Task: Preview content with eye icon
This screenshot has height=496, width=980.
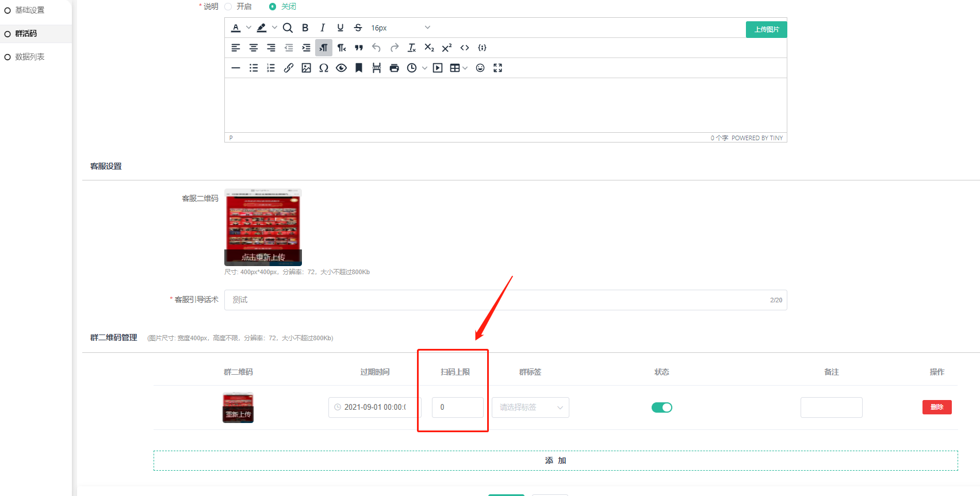Action: tap(342, 68)
